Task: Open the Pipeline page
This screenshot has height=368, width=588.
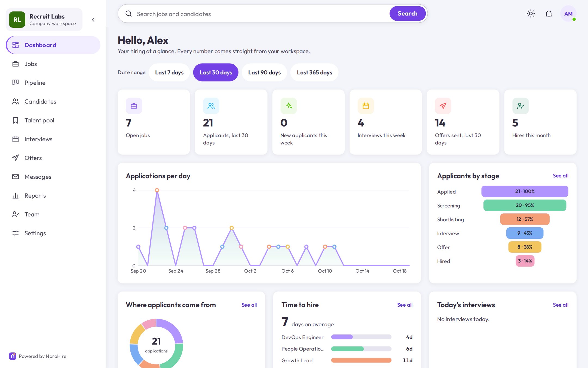Action: [x=53, y=83]
